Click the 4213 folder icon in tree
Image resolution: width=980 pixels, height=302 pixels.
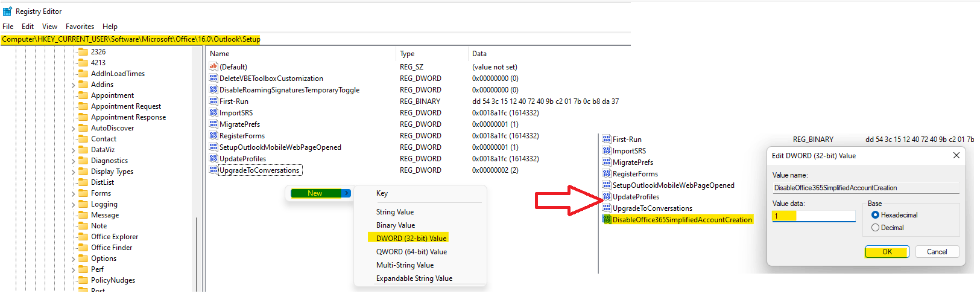point(84,62)
